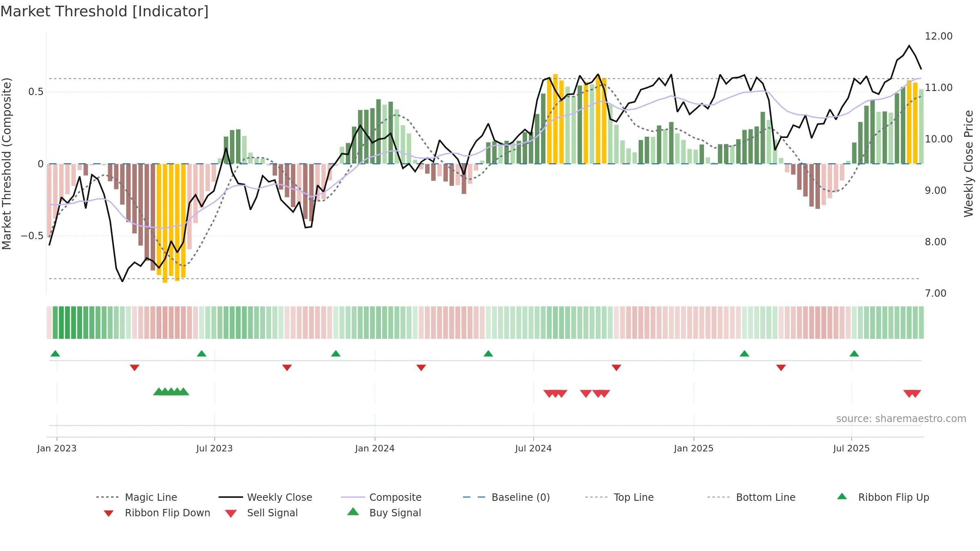Click the Jan 2023 x-axis label
This screenshot has width=980, height=551.
[x=57, y=448]
